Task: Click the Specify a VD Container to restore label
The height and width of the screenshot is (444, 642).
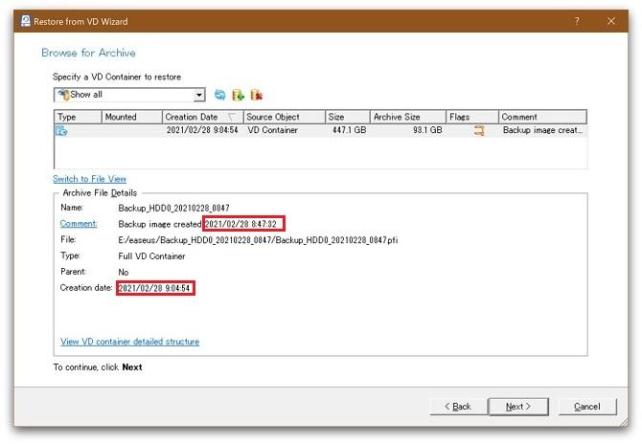Action: coord(117,77)
